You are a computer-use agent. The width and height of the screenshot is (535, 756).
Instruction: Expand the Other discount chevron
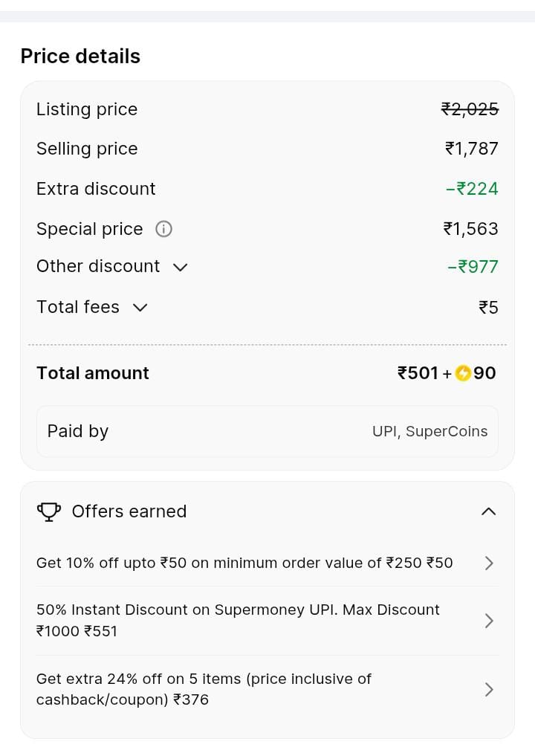180,267
